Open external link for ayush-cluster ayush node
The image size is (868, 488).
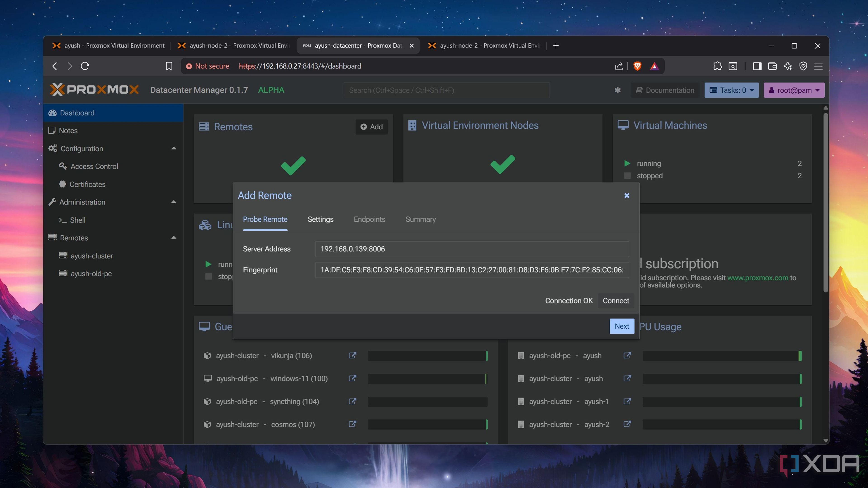(x=627, y=379)
